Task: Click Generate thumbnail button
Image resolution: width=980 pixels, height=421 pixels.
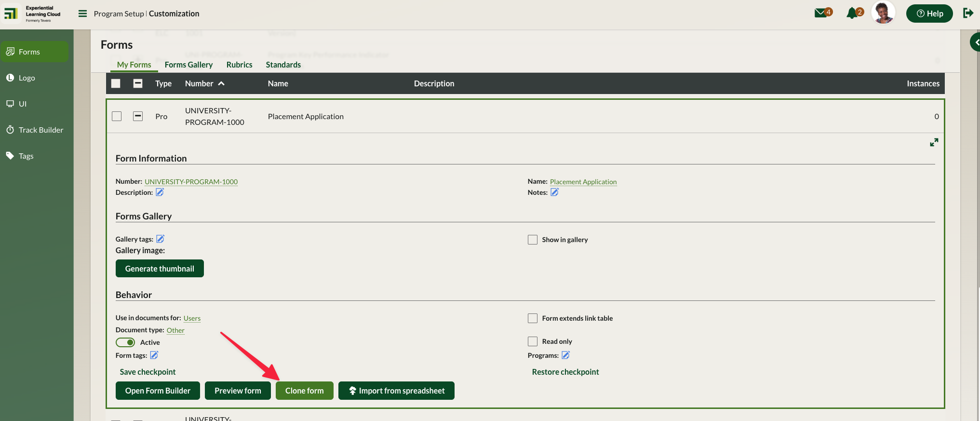Action: click(x=160, y=269)
